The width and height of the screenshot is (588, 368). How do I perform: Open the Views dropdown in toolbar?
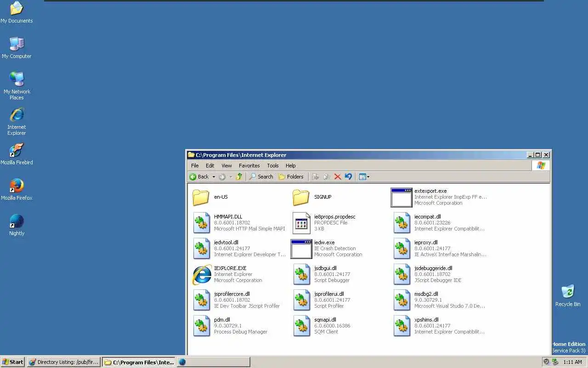[364, 177]
